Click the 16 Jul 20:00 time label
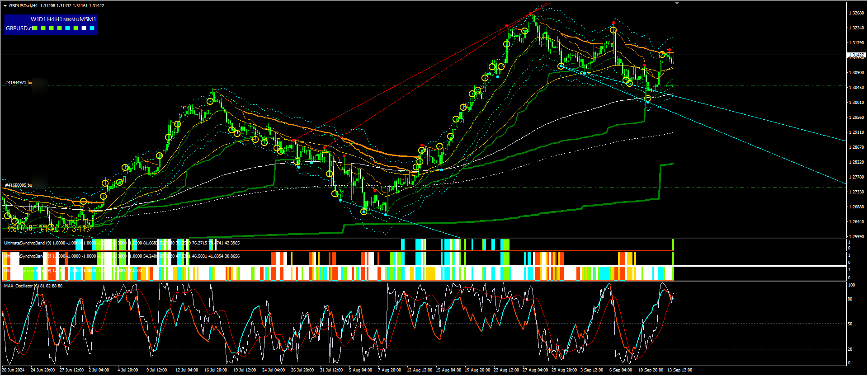Image resolution: width=868 pixels, height=376 pixels. click(x=216, y=370)
